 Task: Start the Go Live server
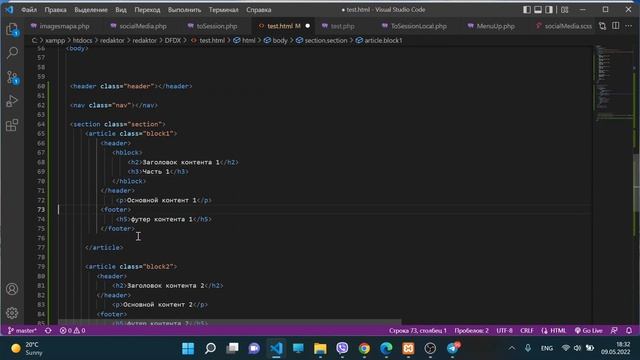point(588,331)
